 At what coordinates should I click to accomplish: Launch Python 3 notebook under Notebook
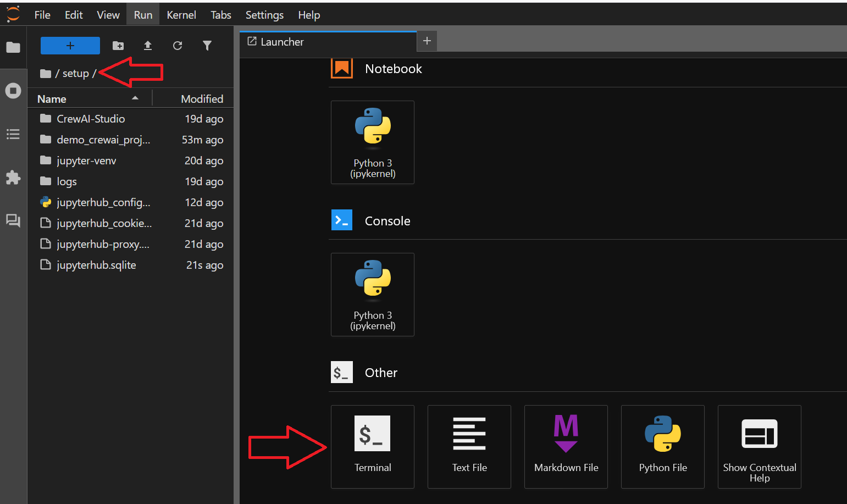373,142
